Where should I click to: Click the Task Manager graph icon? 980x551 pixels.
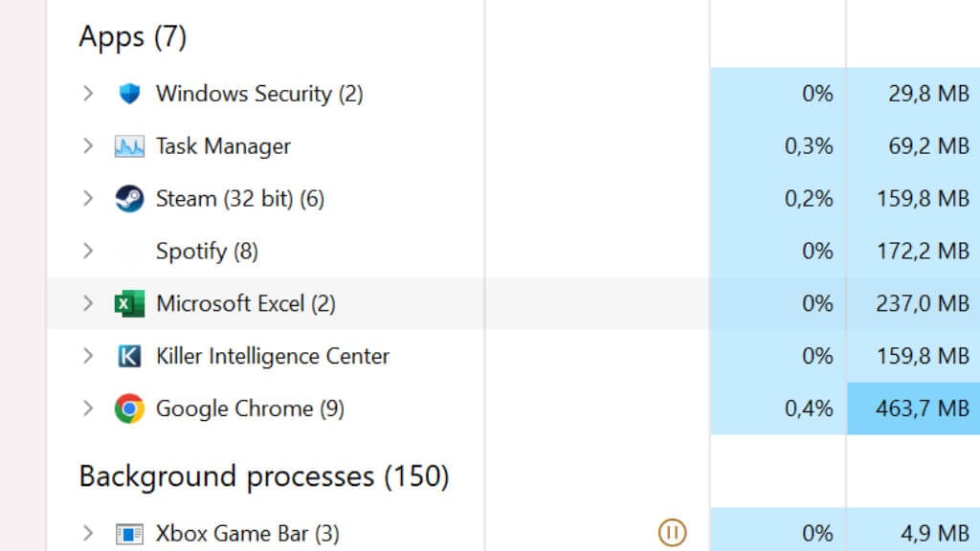point(129,146)
